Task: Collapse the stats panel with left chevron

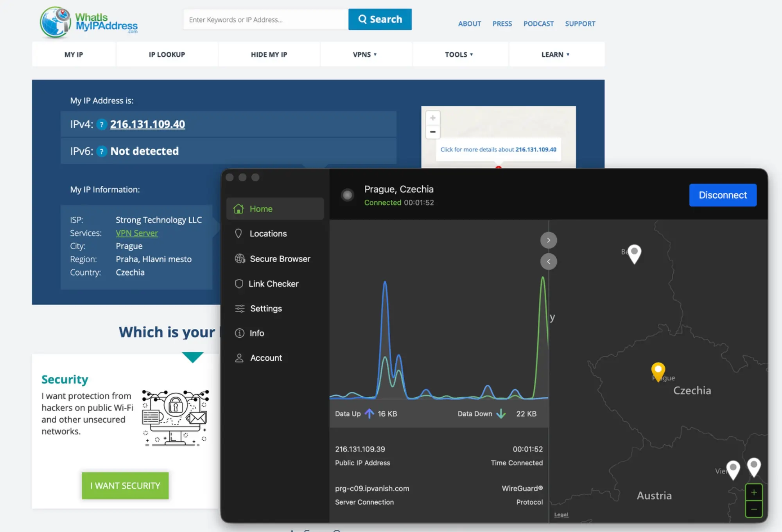Action: (549, 261)
